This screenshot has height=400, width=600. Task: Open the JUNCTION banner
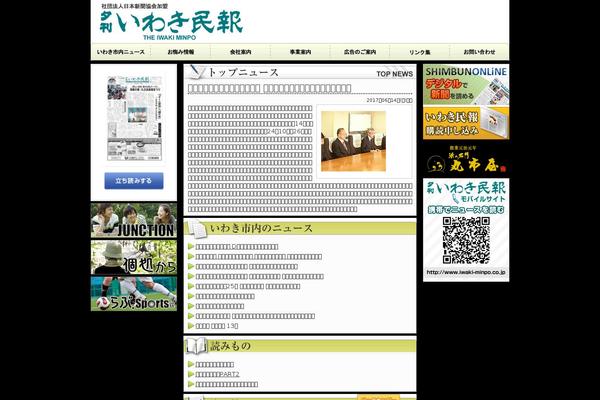[x=134, y=220]
